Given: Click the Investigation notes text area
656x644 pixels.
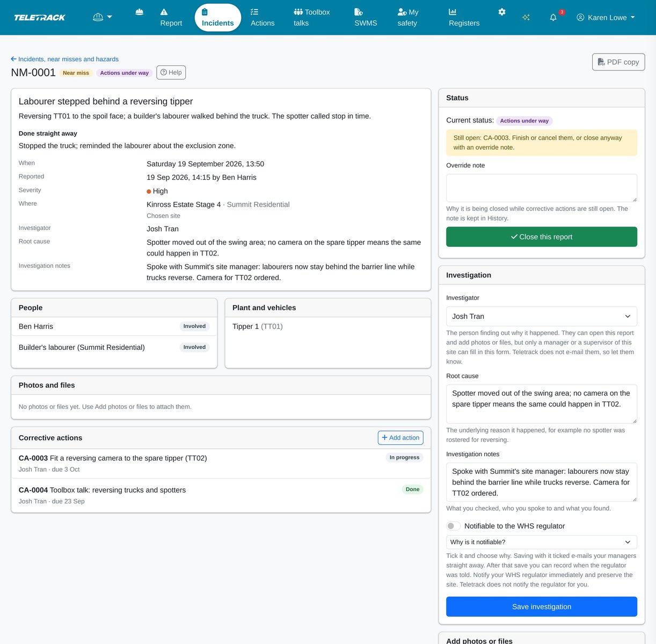Looking at the screenshot, I should [542, 482].
